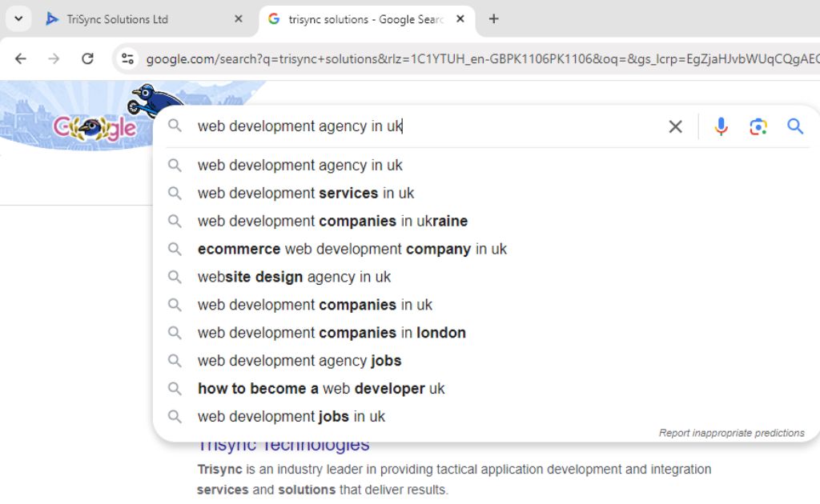Click magnifier icon beside companies in ukraine suggestion

(175, 221)
